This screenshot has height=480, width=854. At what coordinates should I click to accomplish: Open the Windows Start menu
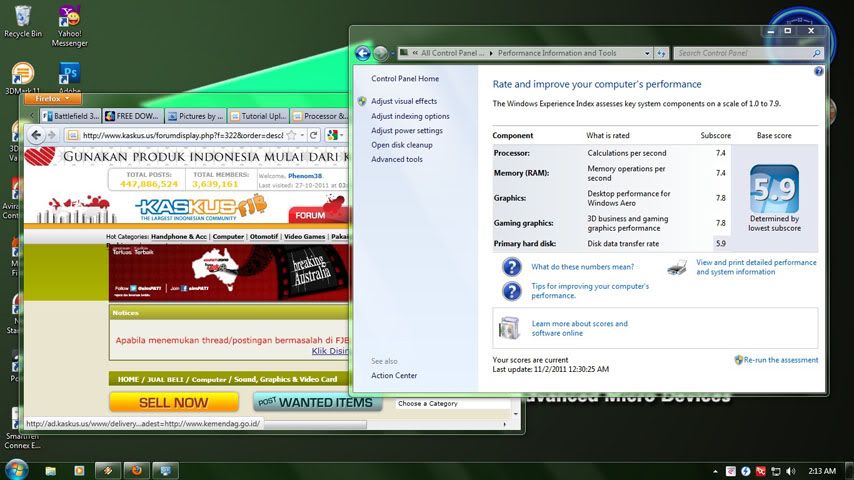tap(16, 470)
